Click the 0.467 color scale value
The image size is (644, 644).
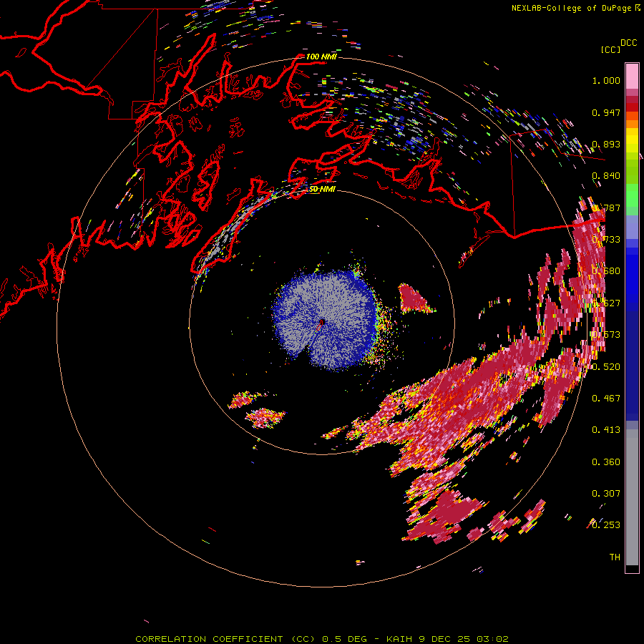click(606, 399)
